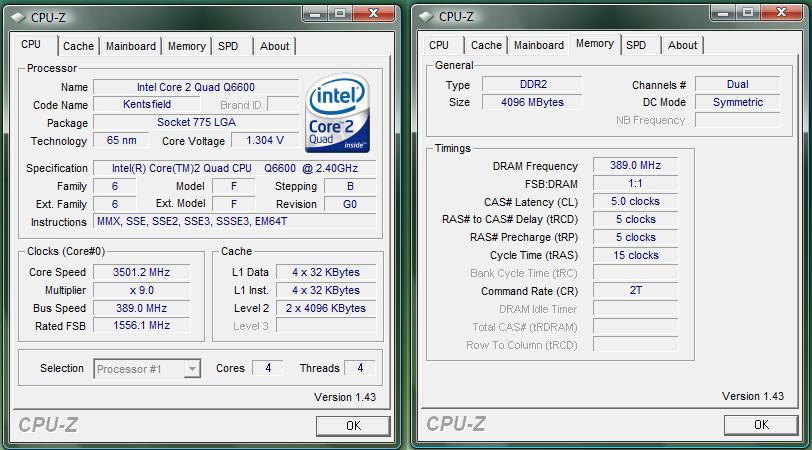Click the DC Mode value 'Symmetric'
Image resolution: width=812 pixels, height=450 pixels.
(x=737, y=102)
